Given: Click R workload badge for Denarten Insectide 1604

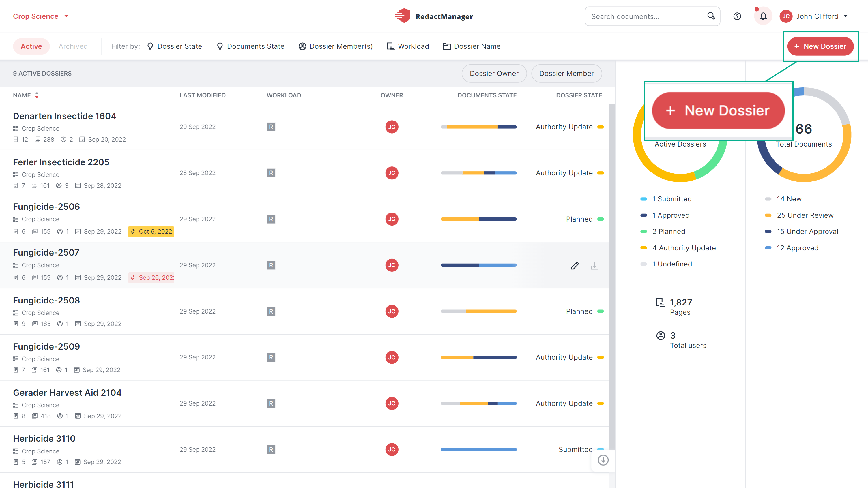Looking at the screenshot, I should coord(271,127).
